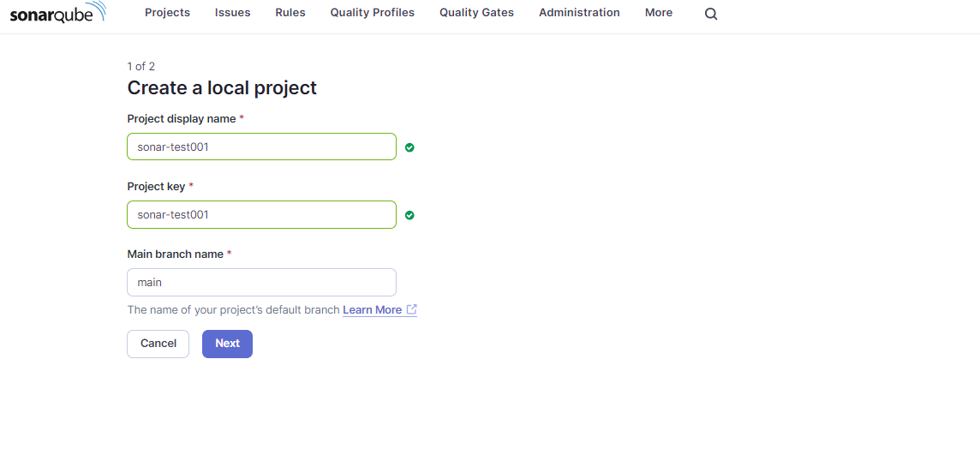Click the '1 of 2' step indicator
The image size is (980, 467).
click(x=141, y=66)
